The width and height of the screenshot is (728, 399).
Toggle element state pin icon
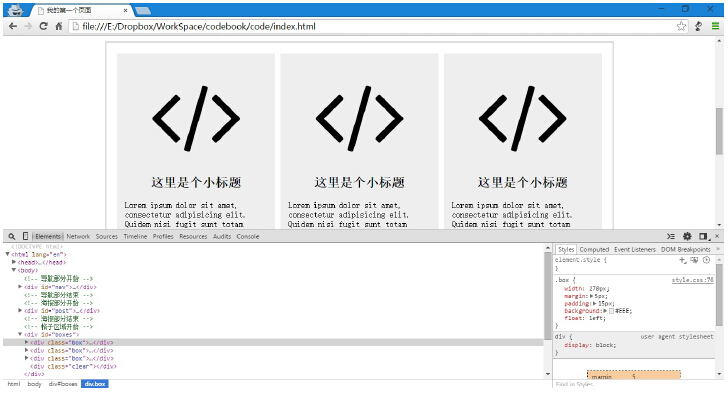[694, 260]
